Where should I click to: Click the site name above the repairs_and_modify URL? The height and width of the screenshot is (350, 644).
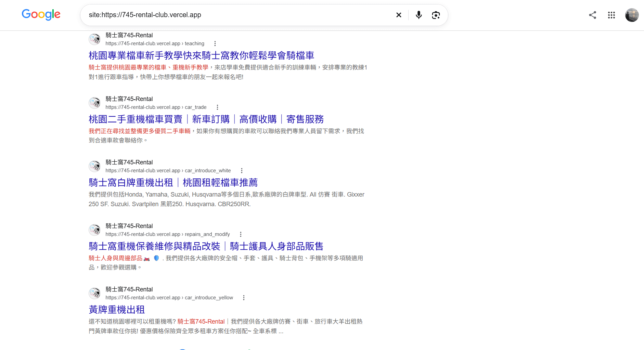(129, 226)
